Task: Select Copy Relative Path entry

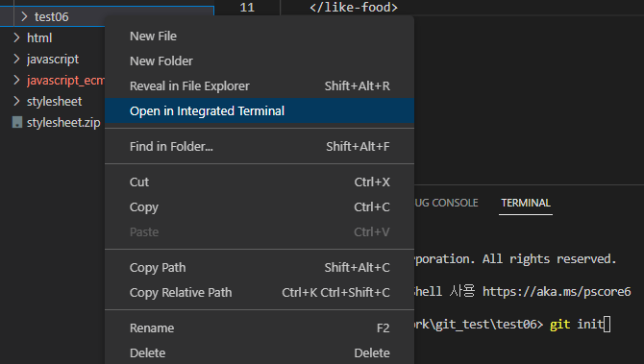Action: 260,293
